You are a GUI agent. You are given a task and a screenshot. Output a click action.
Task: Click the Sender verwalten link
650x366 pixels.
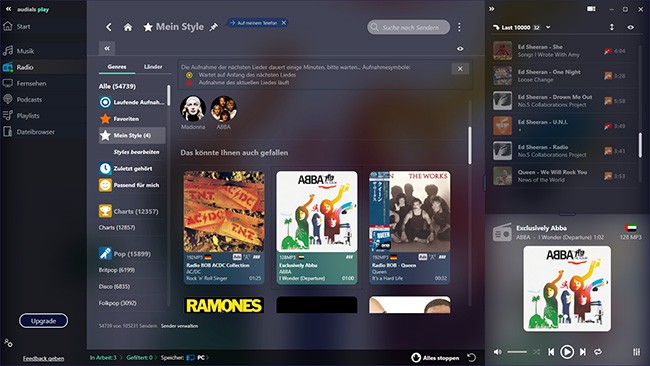179,326
